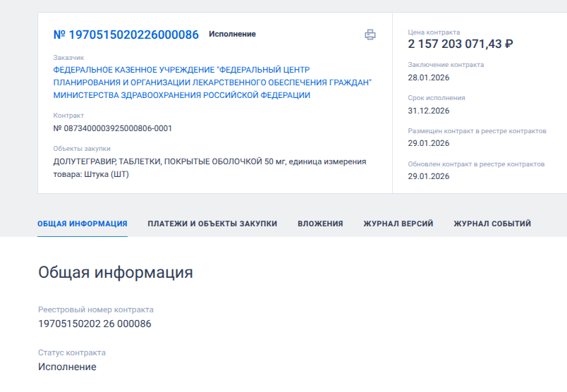
Task: Click the registry number 19705150202 26 000086
Action: (94, 324)
